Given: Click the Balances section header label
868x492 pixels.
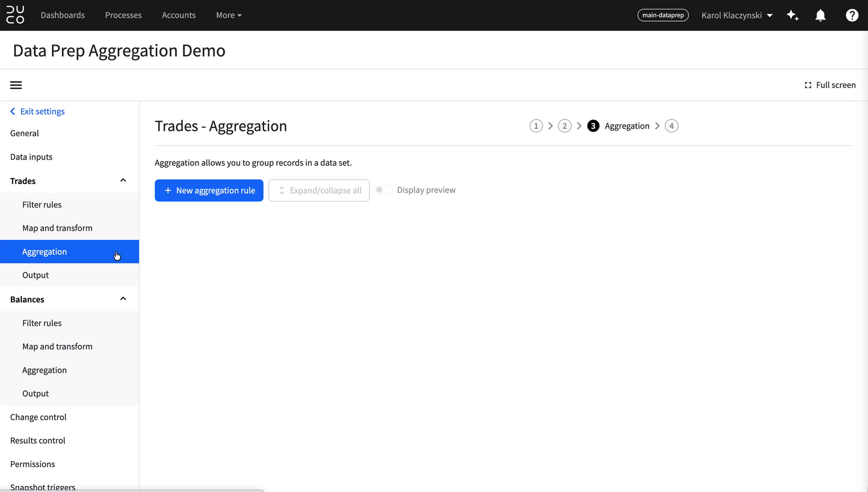Looking at the screenshot, I should (x=27, y=299).
